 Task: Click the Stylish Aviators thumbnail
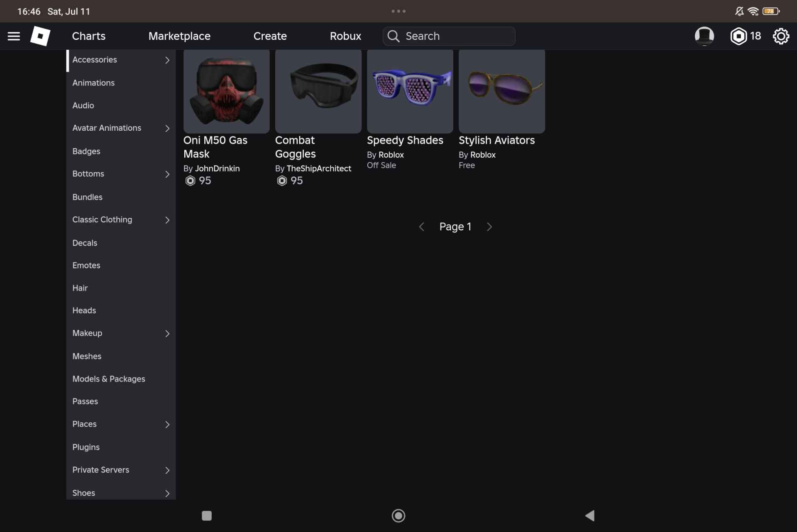click(502, 91)
